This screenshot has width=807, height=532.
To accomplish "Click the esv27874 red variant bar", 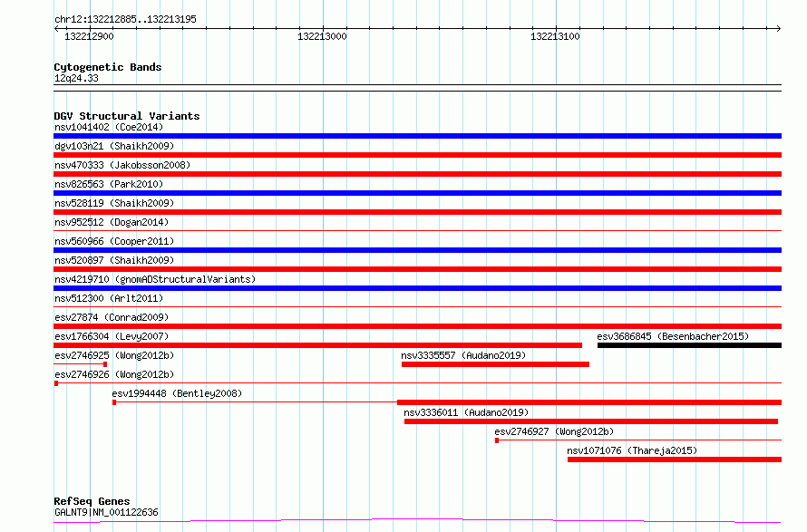I will tap(417, 326).
